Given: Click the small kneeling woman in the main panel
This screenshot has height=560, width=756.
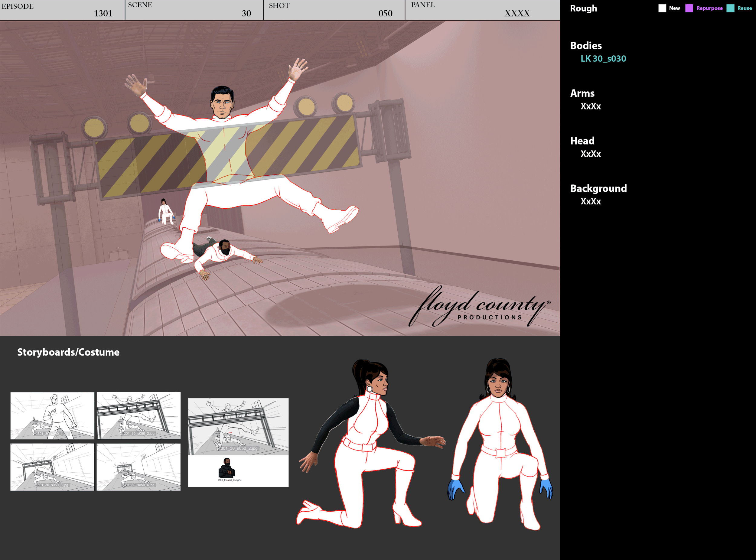Looking at the screenshot, I should pyautogui.click(x=166, y=212).
